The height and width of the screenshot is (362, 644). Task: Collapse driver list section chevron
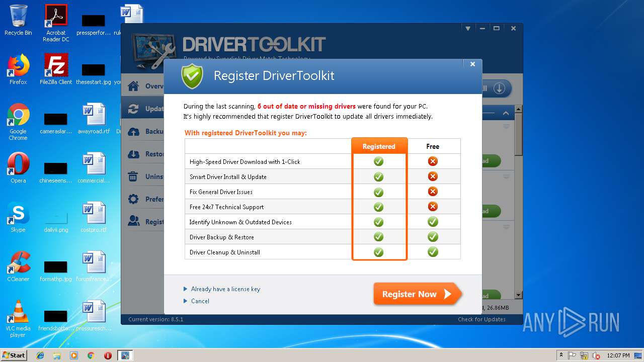[x=506, y=113]
